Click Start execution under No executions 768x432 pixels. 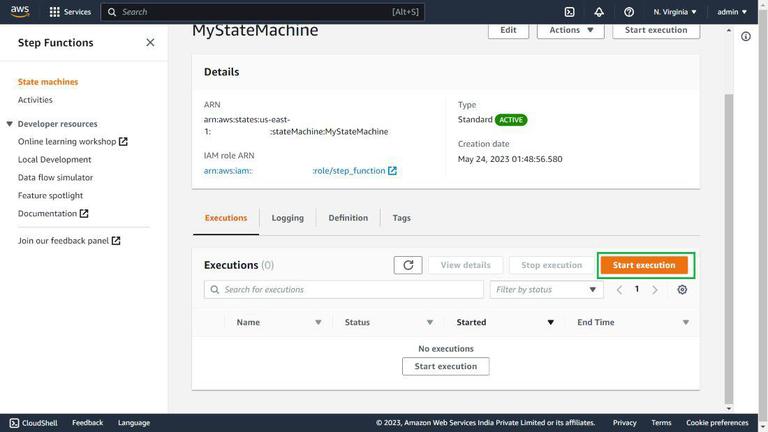pos(445,366)
